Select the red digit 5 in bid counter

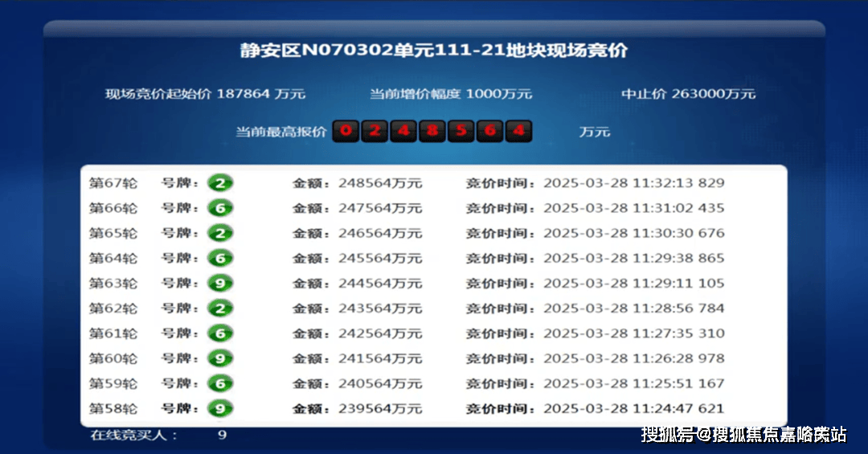tap(461, 130)
